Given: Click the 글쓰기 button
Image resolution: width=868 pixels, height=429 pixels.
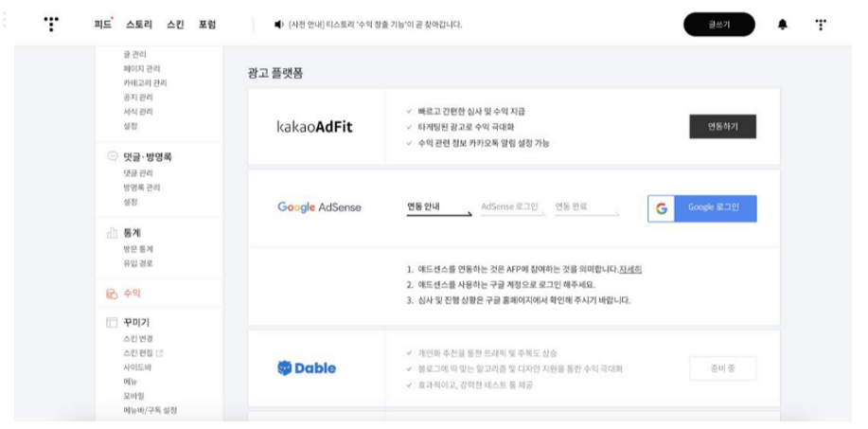Looking at the screenshot, I should pyautogui.click(x=719, y=25).
